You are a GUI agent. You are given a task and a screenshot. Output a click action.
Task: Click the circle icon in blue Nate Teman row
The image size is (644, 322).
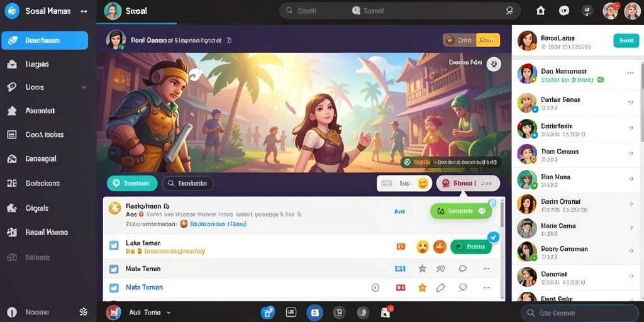(375, 287)
